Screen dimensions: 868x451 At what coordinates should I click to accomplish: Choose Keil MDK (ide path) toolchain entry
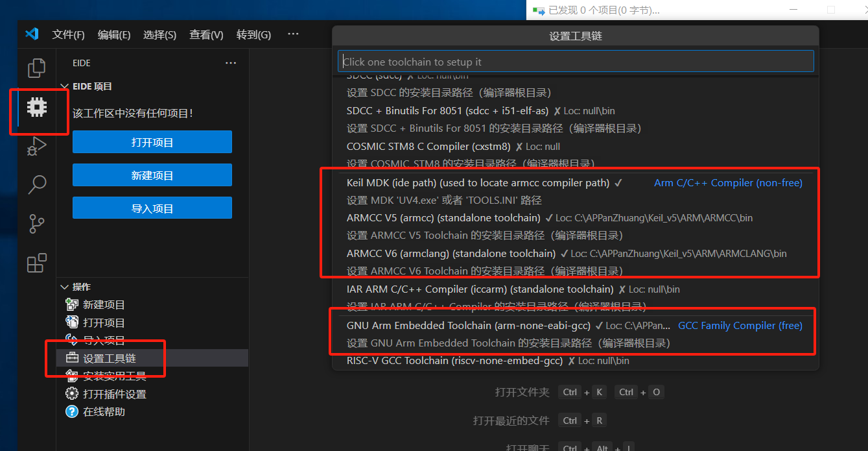pos(576,191)
